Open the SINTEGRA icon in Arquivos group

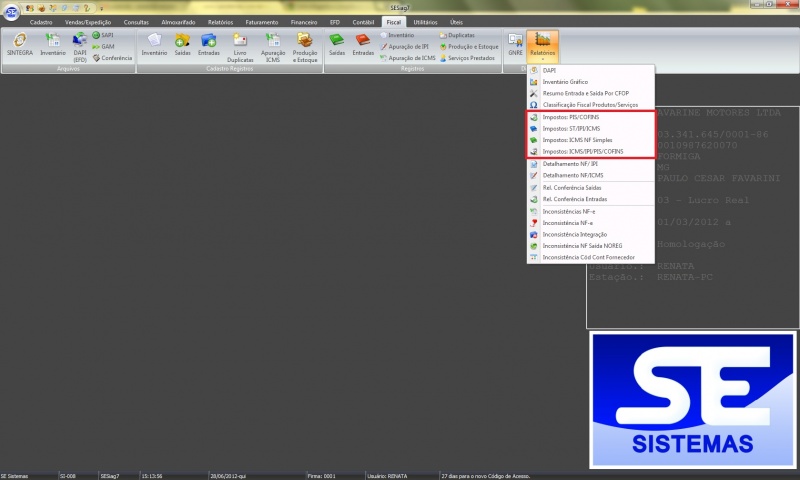tap(20, 44)
